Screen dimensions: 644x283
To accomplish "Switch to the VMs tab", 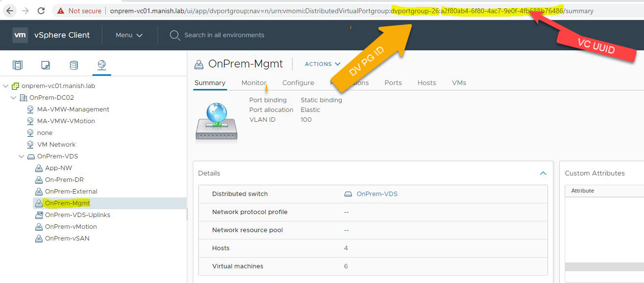I will [x=459, y=83].
